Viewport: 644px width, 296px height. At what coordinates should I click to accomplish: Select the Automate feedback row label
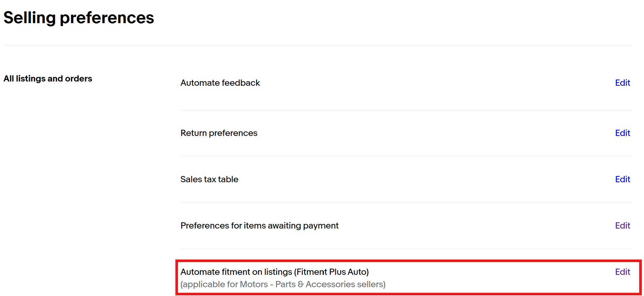(220, 83)
